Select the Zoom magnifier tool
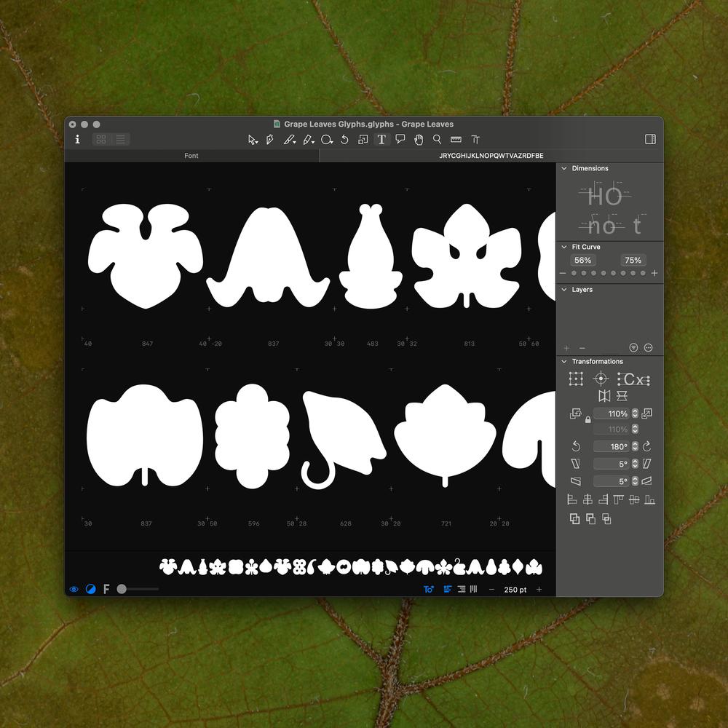This screenshot has height=728, width=728. click(437, 139)
